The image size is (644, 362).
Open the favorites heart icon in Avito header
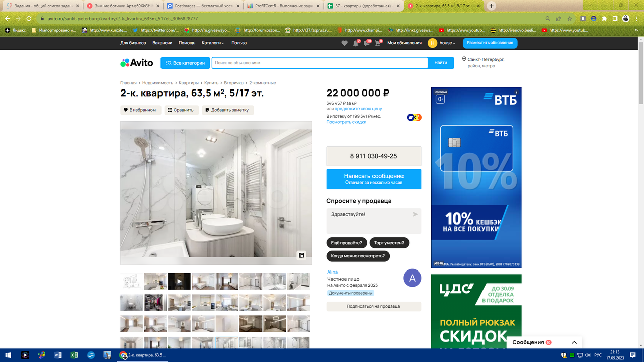coord(345,43)
